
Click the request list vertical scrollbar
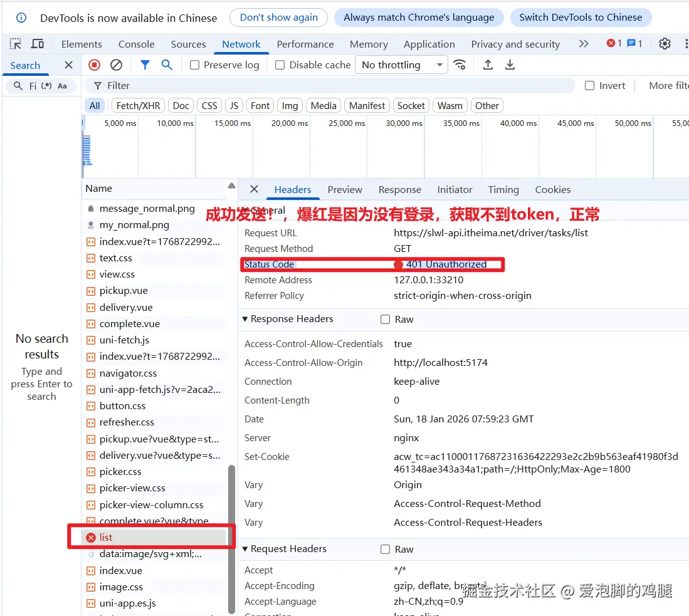pos(231,539)
